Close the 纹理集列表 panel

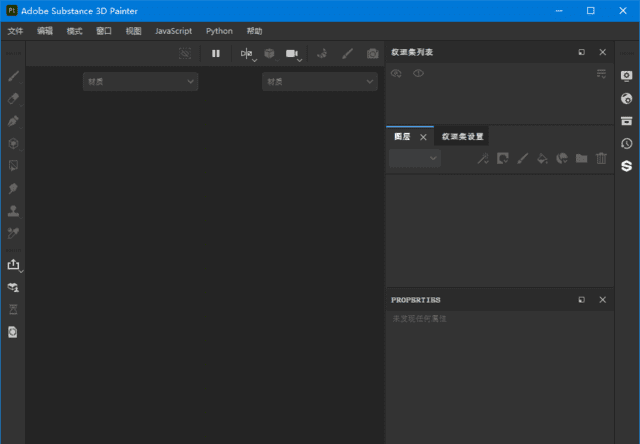point(602,52)
